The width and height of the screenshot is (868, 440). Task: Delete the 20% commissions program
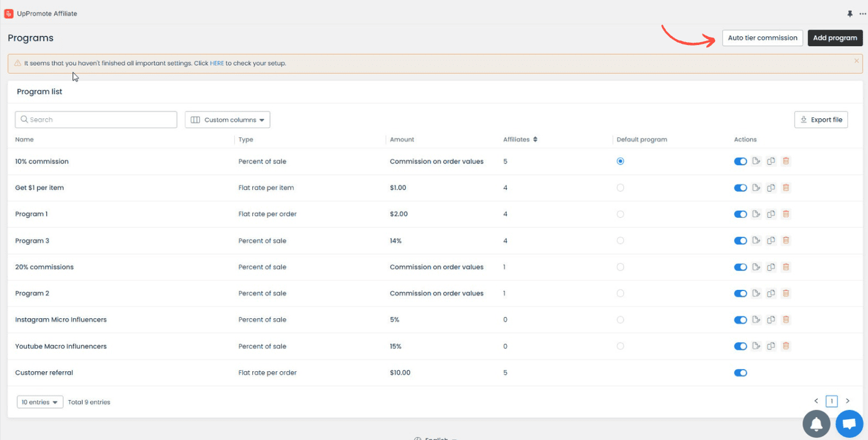[785, 267]
